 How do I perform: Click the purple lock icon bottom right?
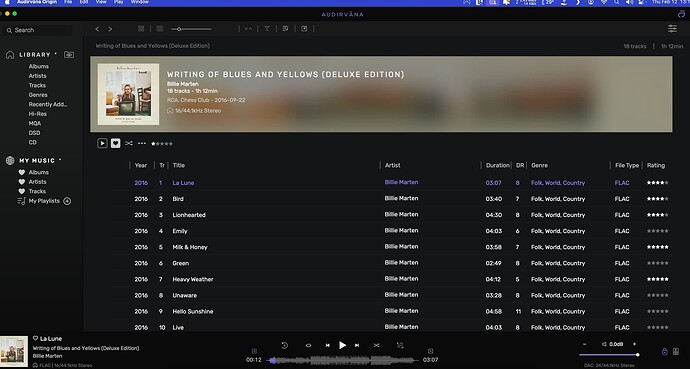664,351
